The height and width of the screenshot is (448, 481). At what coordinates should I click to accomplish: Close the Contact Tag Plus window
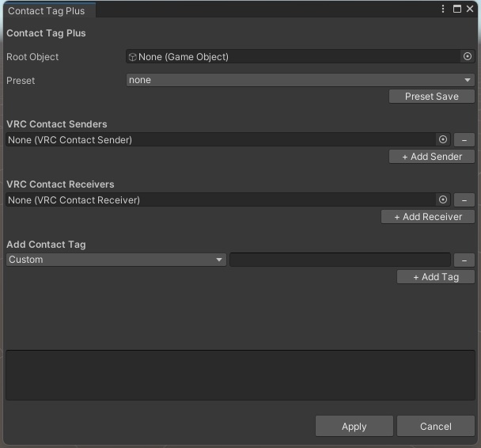coord(470,9)
